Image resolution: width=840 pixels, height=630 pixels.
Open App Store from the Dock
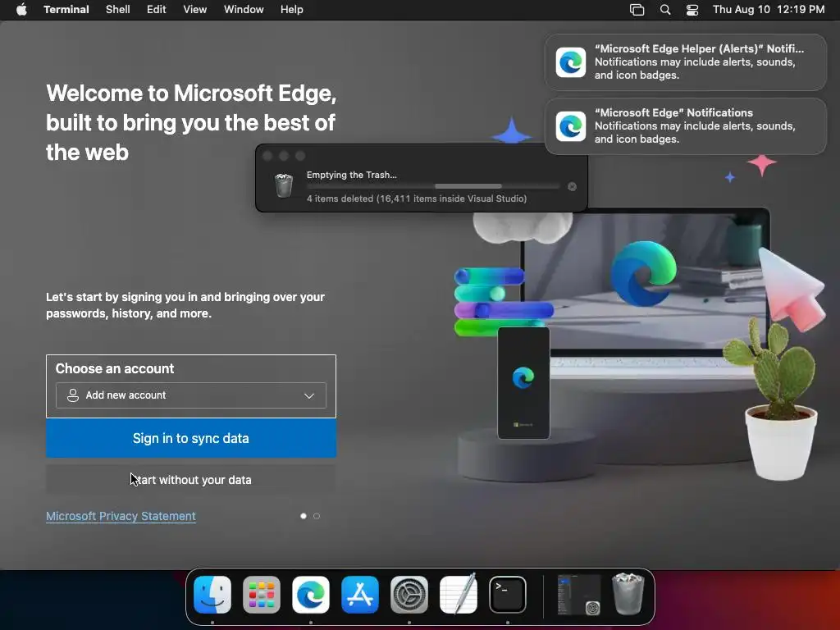pos(360,595)
